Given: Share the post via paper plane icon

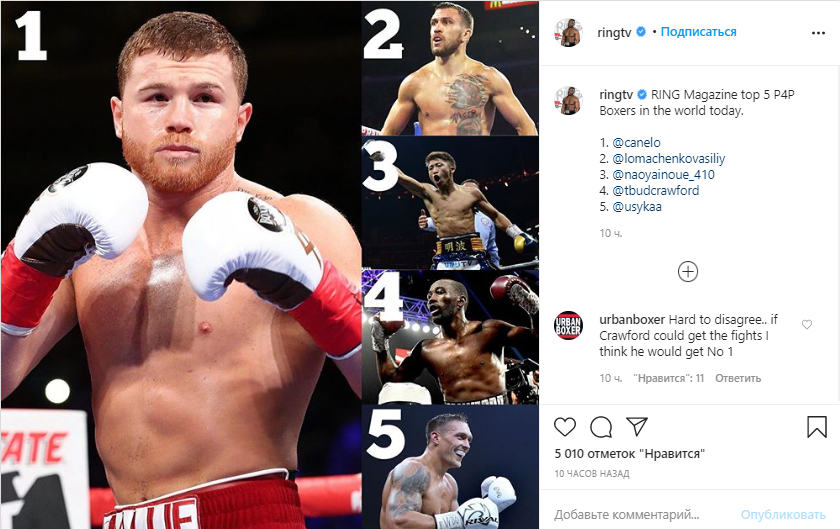Looking at the screenshot, I should [x=637, y=427].
